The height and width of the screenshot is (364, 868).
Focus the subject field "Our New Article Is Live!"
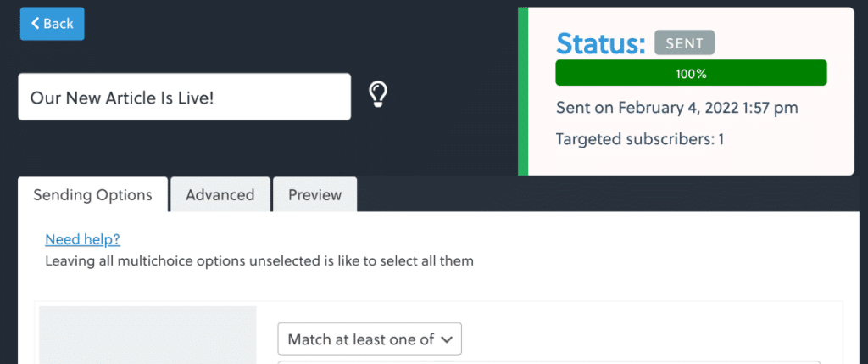pos(184,97)
